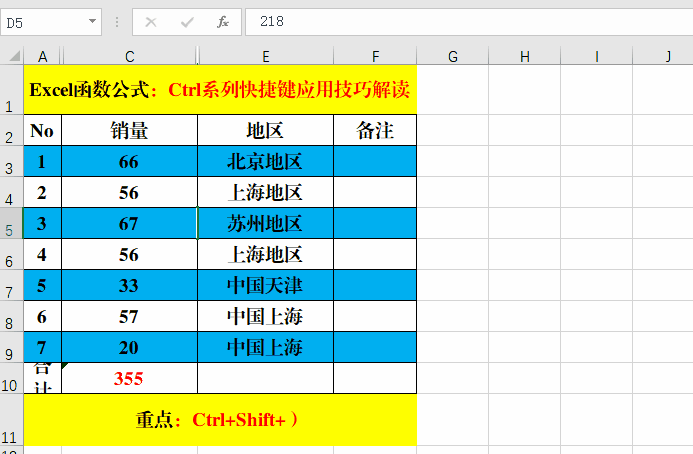693x454 pixels.
Task: Click the '重点：Ctrl+Shift+ )' yellow cell
Action: coord(220,420)
